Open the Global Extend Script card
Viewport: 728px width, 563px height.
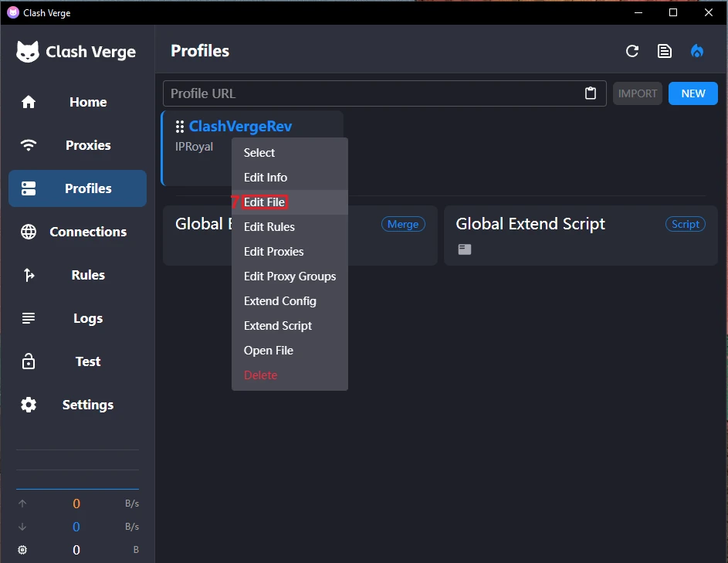point(556,235)
